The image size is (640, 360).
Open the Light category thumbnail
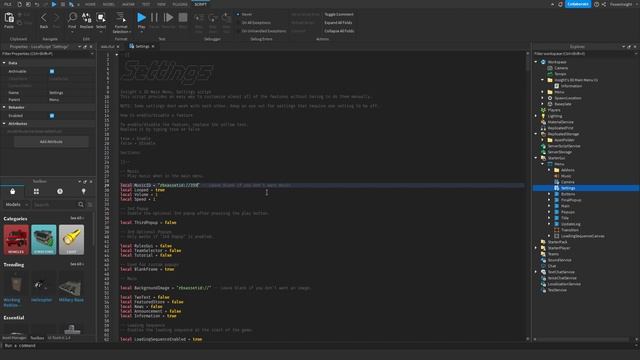(x=71, y=240)
